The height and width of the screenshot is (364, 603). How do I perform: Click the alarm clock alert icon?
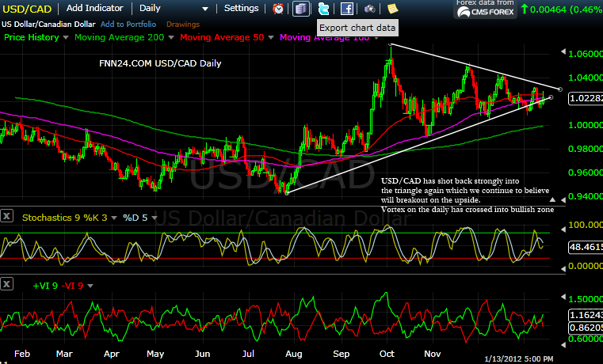[x=278, y=9]
